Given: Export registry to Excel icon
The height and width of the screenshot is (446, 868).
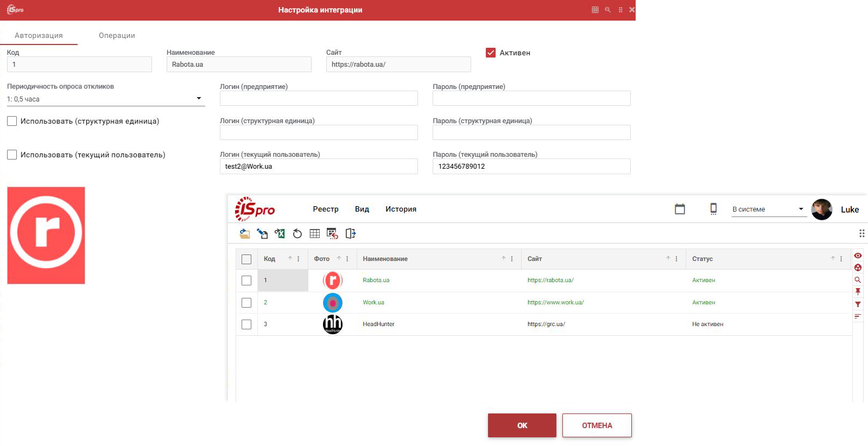Looking at the screenshot, I should pos(280,234).
